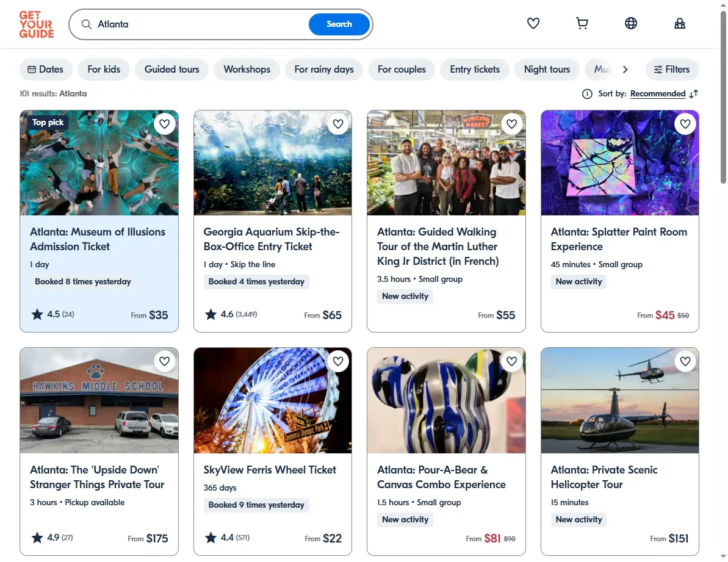728x562 pixels.
Task: Open Atlanta: Museum of Illusions Admission Ticket
Action: tap(98, 239)
